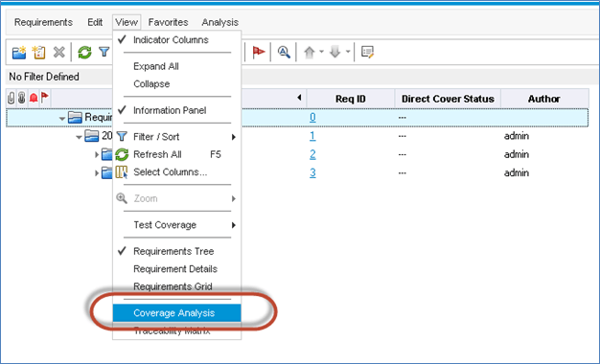Choose Select Columns... menu entry

(x=177, y=172)
